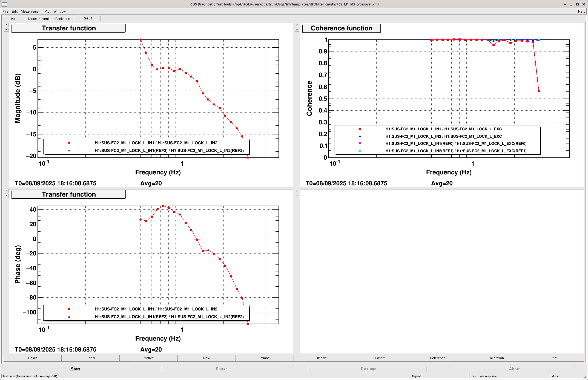The width and height of the screenshot is (588, 380).
Task: Click the red marker in coherence legend
Action: tap(360, 129)
